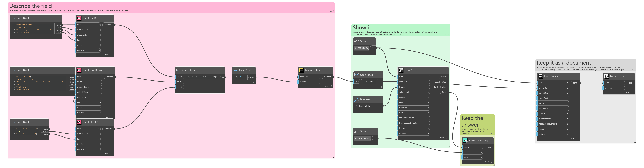Select the False radio button on Boolean node
The height and width of the screenshot is (168, 644).
click(x=366, y=106)
